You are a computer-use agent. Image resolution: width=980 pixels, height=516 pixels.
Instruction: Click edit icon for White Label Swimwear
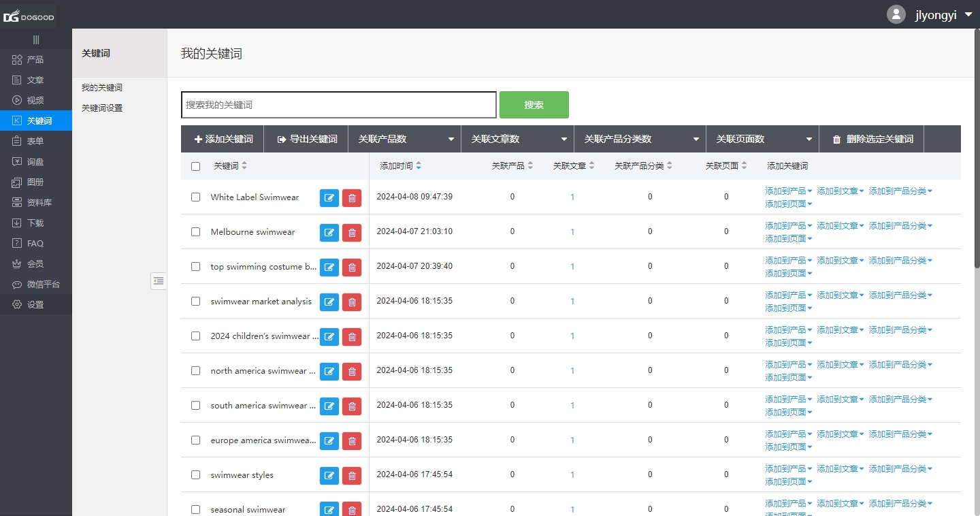329,197
